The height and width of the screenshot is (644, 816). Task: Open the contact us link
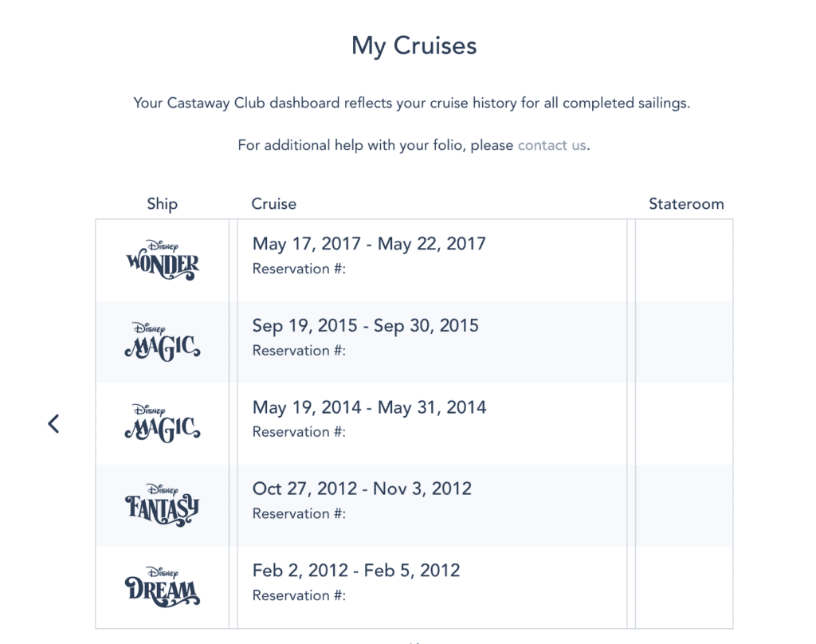click(x=551, y=145)
